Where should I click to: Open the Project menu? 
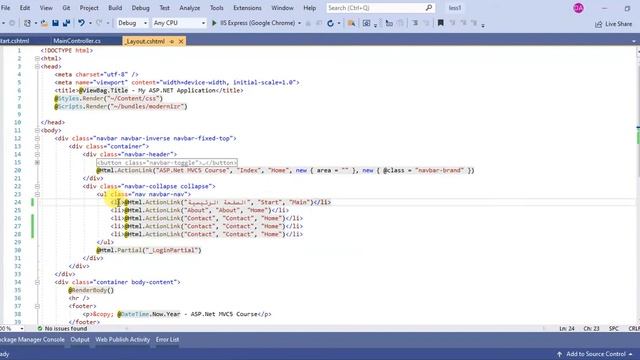coord(89,8)
